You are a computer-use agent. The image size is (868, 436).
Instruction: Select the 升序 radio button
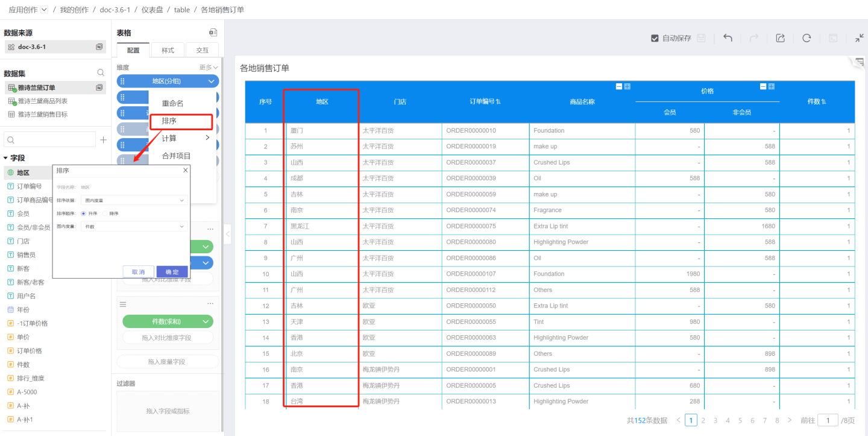click(x=84, y=213)
